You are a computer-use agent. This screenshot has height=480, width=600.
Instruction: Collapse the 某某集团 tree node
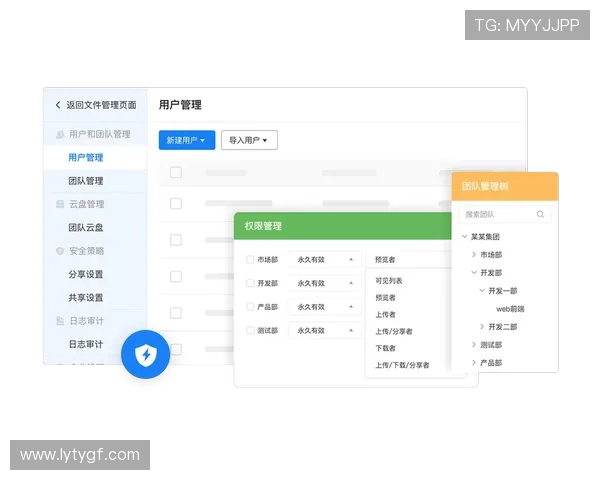tap(465, 237)
